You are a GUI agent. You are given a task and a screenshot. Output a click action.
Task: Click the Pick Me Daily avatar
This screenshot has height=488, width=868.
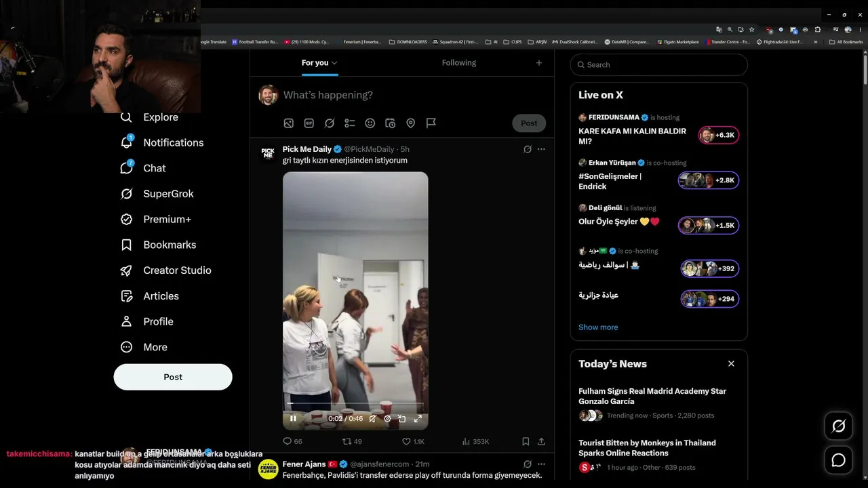[x=268, y=154]
